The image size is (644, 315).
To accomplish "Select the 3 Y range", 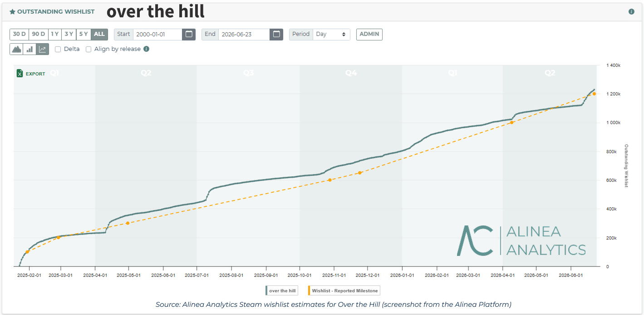I will (x=69, y=34).
